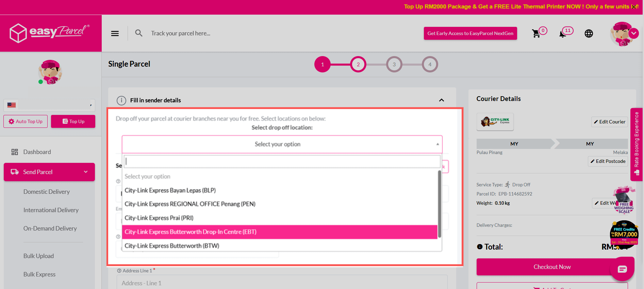Open Bulk Upload
The image size is (644, 289).
38,256
